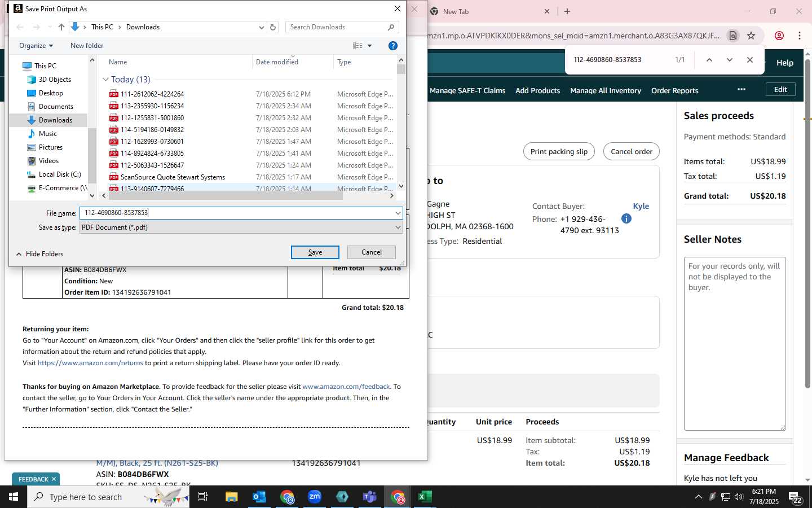Select file 114-5194186-0149832
This screenshot has width=812, height=508.
click(152, 130)
